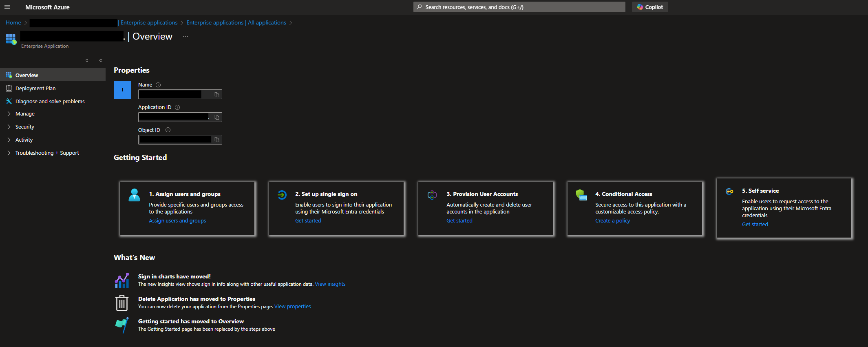Open the more options ellipsis next to Overview

(x=186, y=36)
